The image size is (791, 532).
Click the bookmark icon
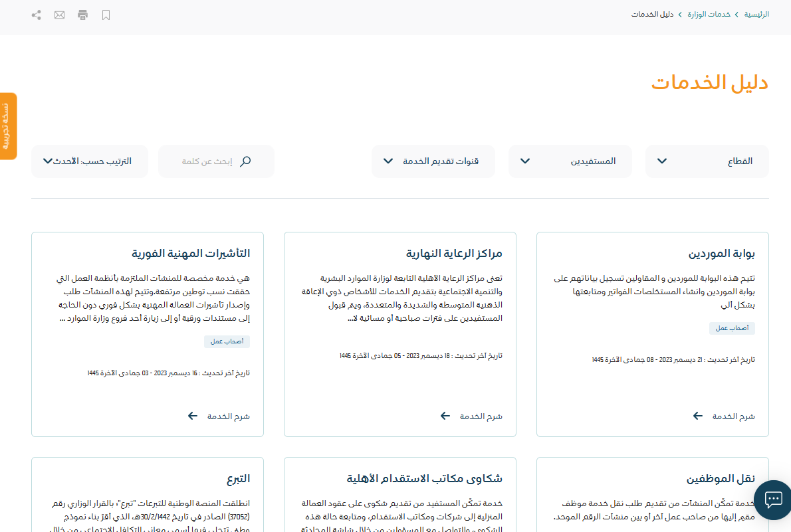[106, 15]
